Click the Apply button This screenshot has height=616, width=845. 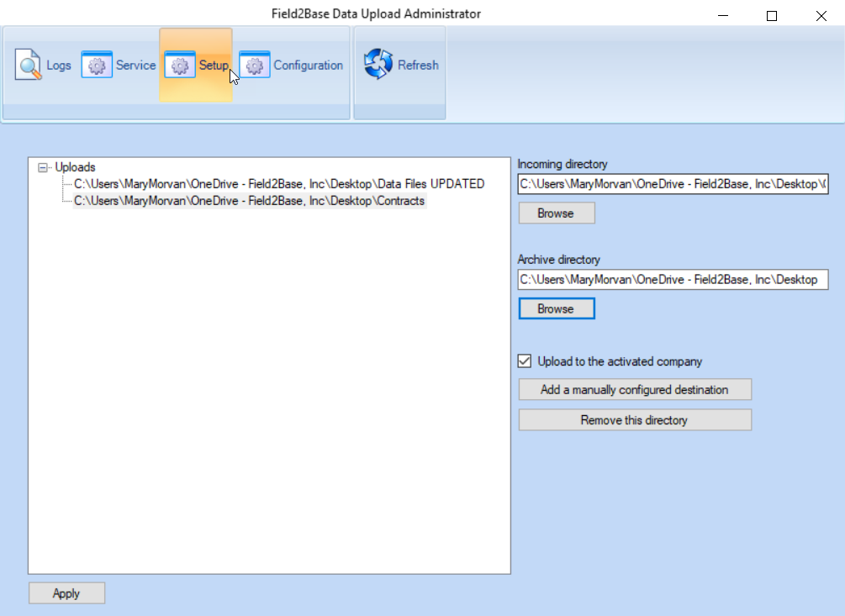point(66,593)
